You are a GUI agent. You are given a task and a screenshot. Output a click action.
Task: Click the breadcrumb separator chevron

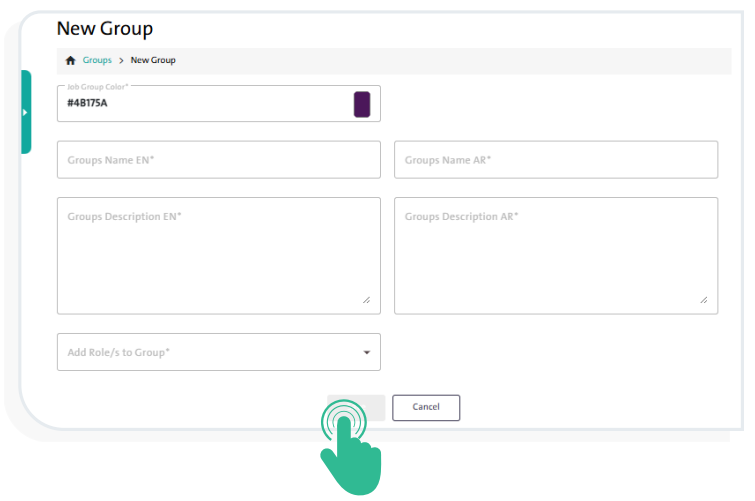[121, 61]
